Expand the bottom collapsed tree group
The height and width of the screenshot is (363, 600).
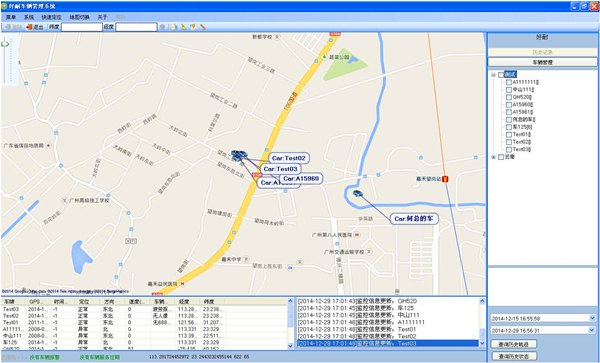pyautogui.click(x=494, y=157)
